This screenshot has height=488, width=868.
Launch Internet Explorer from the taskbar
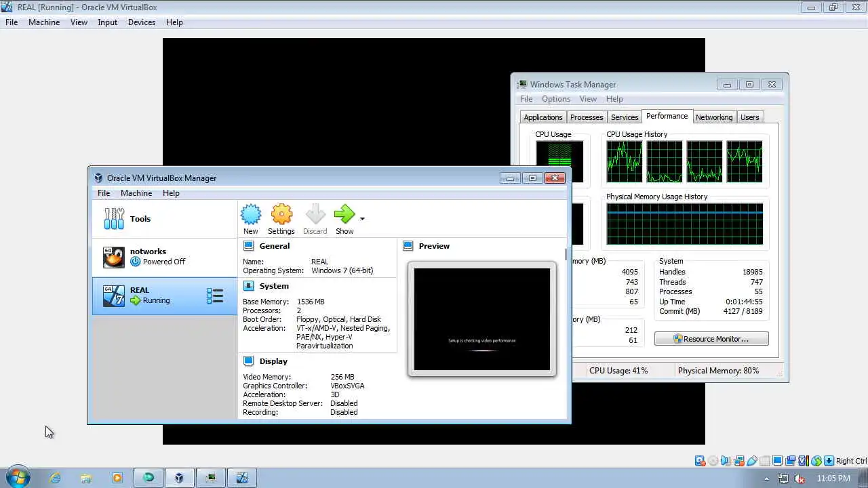[x=54, y=478]
